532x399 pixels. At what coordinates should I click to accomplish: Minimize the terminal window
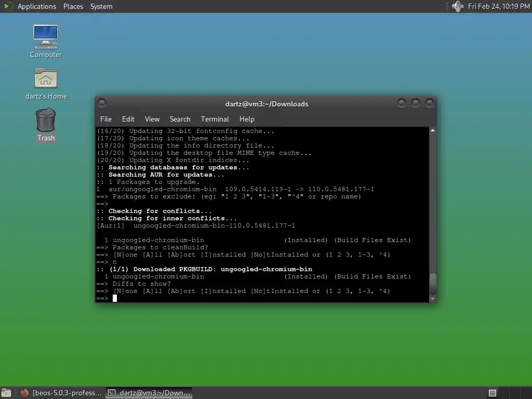[x=402, y=103]
